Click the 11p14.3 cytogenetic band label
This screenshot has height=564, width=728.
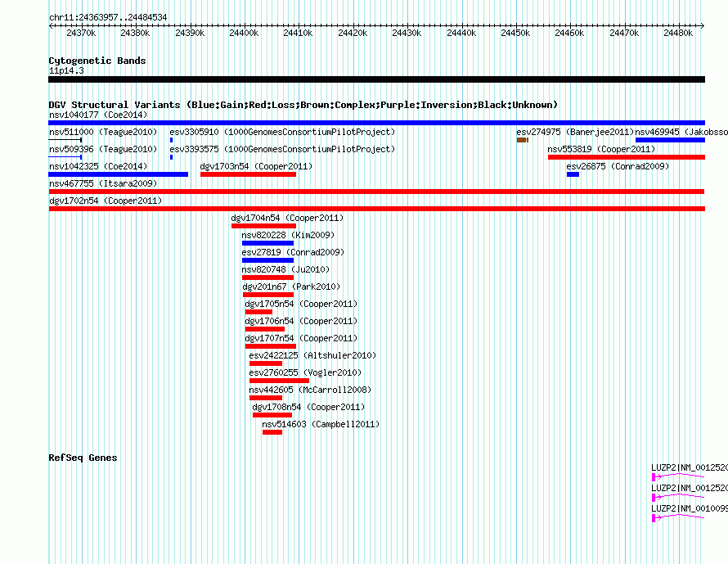pos(66,70)
